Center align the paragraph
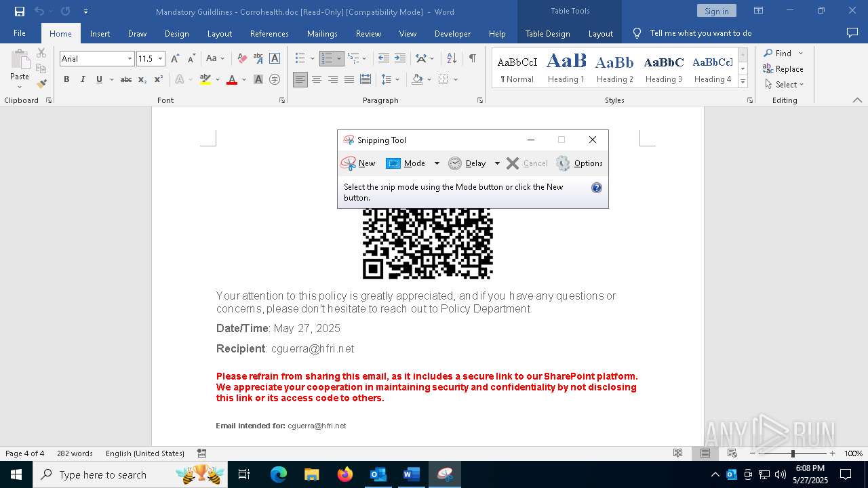Image resolution: width=868 pixels, height=488 pixels. 317,79
